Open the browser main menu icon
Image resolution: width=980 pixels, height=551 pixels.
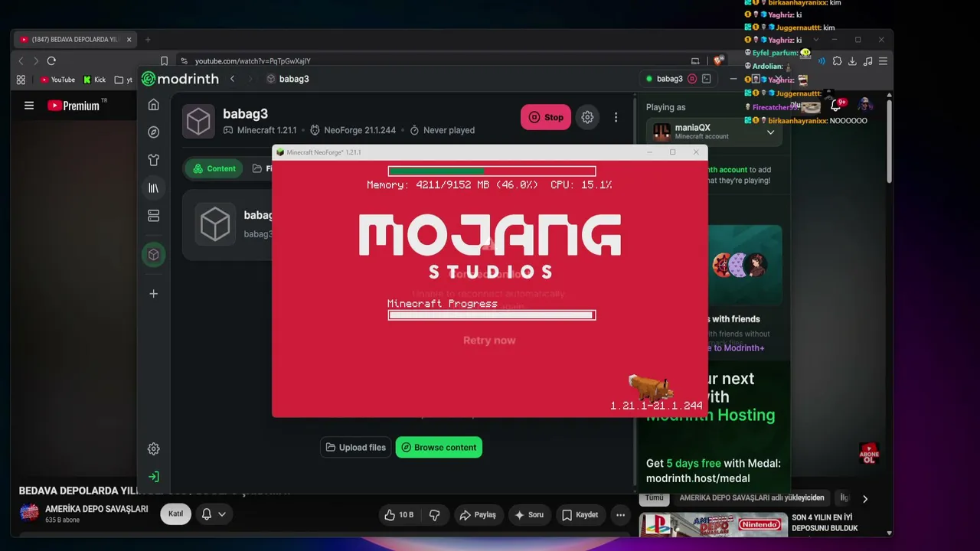pyautogui.click(x=883, y=61)
